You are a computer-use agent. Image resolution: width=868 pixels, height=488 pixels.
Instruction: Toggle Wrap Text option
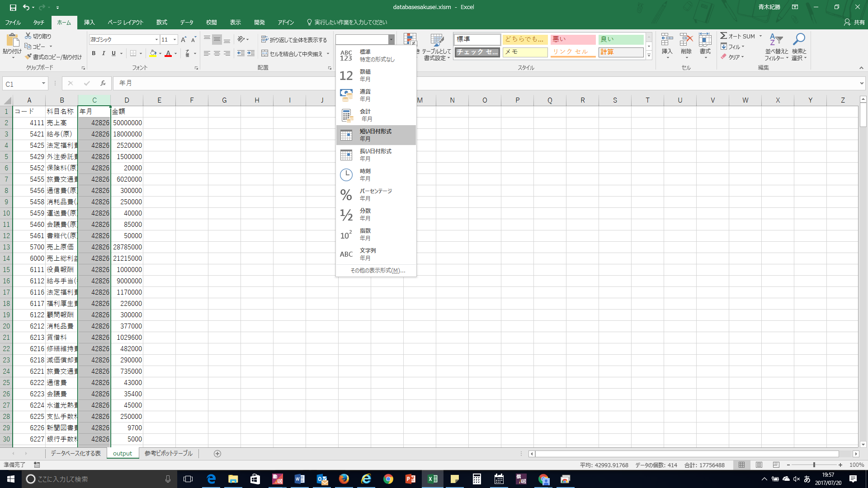[x=294, y=40]
